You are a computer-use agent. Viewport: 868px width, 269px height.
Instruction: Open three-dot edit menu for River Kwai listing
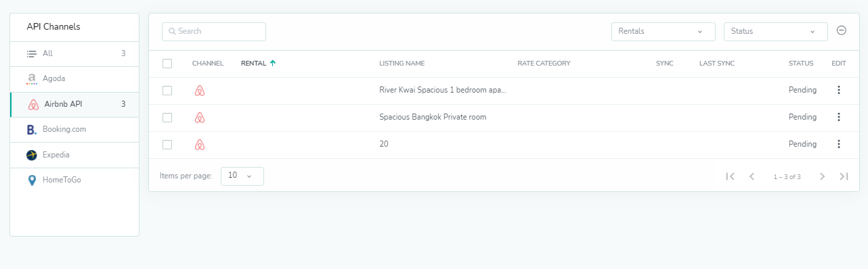(x=839, y=90)
